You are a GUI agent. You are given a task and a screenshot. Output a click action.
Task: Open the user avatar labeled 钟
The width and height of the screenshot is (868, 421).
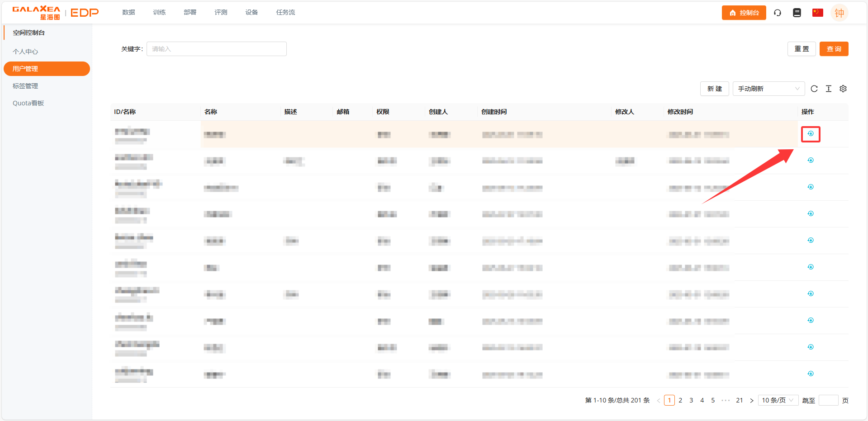pos(839,13)
